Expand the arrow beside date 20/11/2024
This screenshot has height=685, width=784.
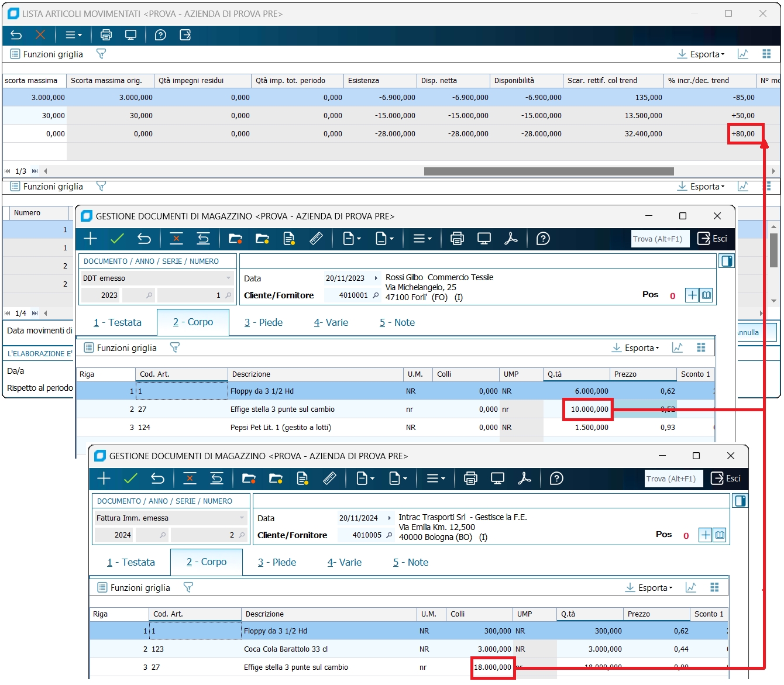pyautogui.click(x=390, y=518)
